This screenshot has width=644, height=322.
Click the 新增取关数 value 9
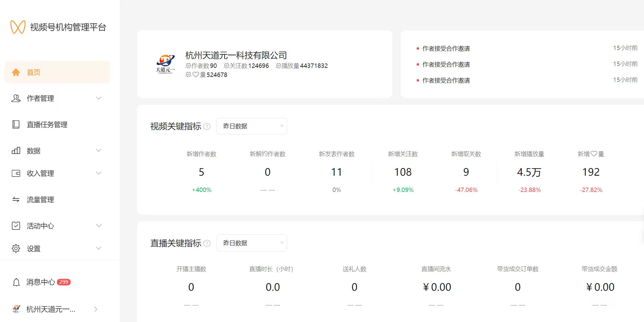(x=466, y=172)
